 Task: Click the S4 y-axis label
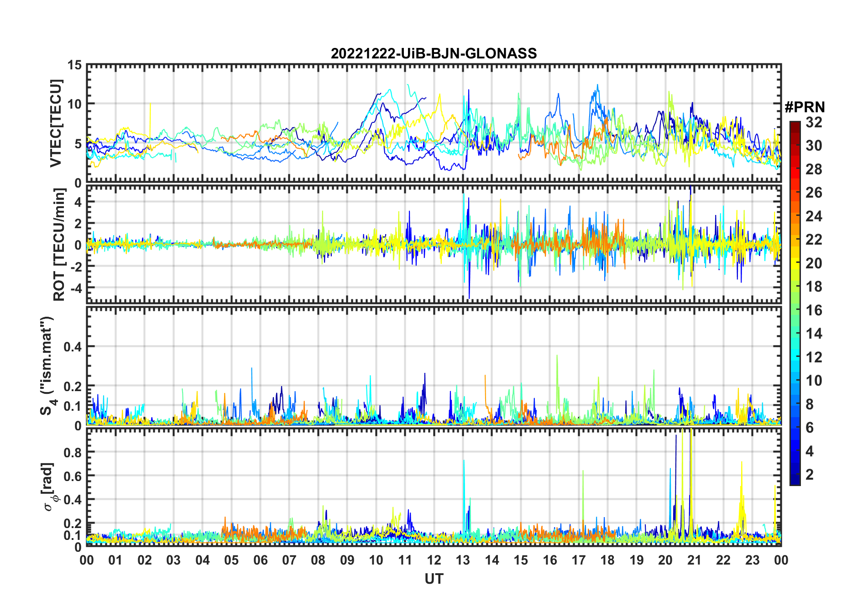point(47,365)
